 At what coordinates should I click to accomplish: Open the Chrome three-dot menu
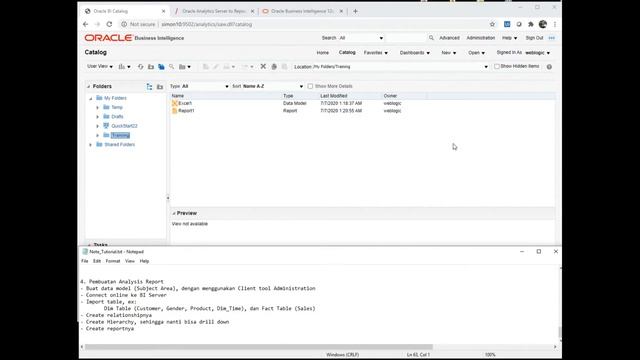point(555,24)
